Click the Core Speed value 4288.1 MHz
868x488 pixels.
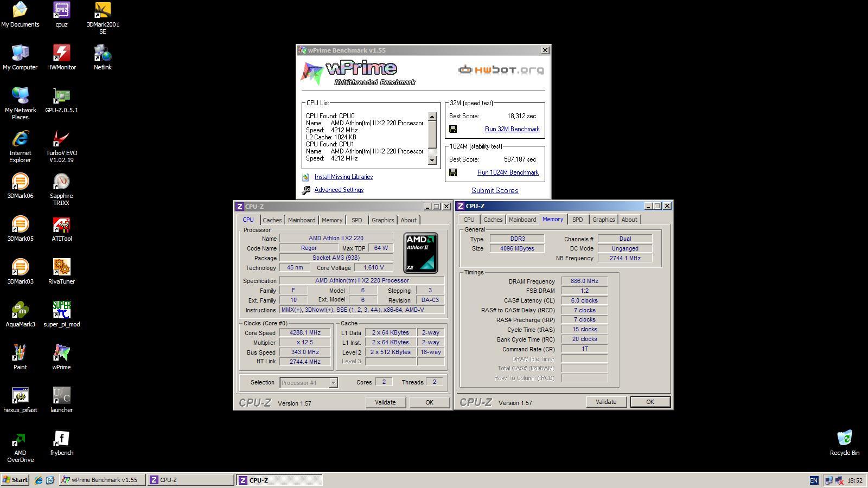(305, 333)
